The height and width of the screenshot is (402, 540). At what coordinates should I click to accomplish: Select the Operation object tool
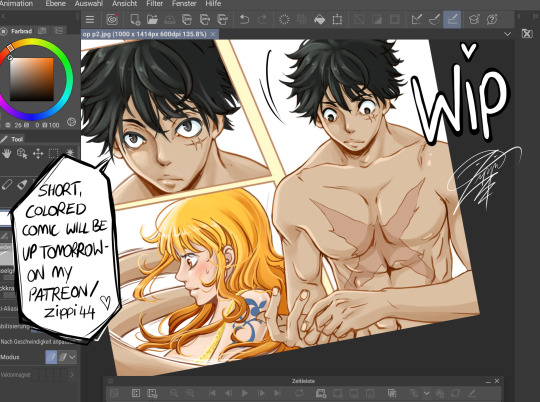click(22, 153)
